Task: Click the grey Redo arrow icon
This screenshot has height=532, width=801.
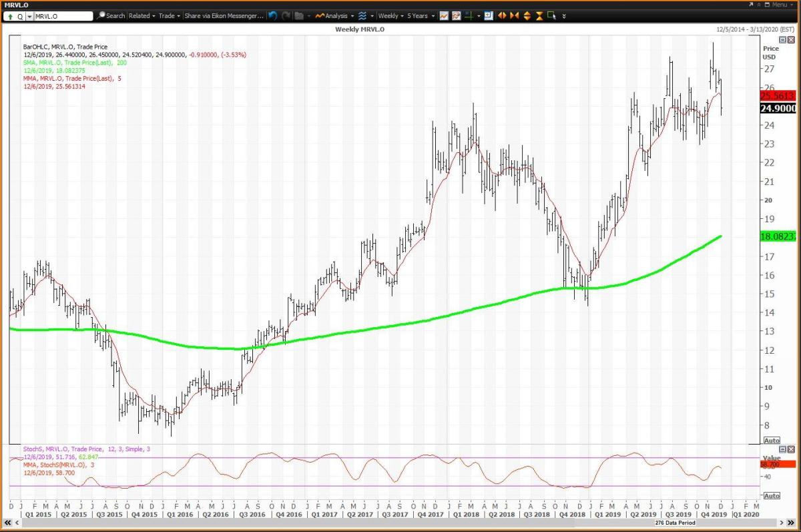Action: coord(286,15)
